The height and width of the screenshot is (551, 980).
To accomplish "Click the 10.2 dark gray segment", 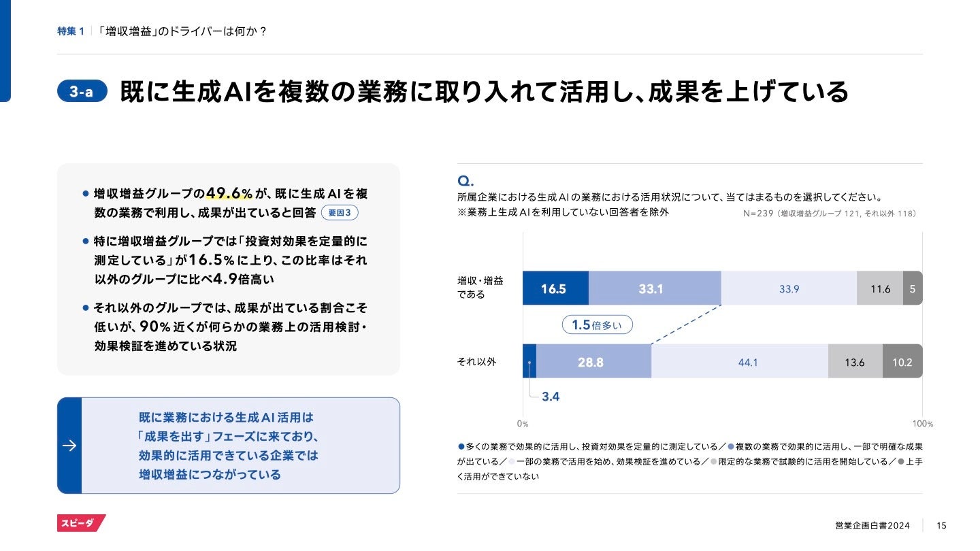I will [902, 362].
